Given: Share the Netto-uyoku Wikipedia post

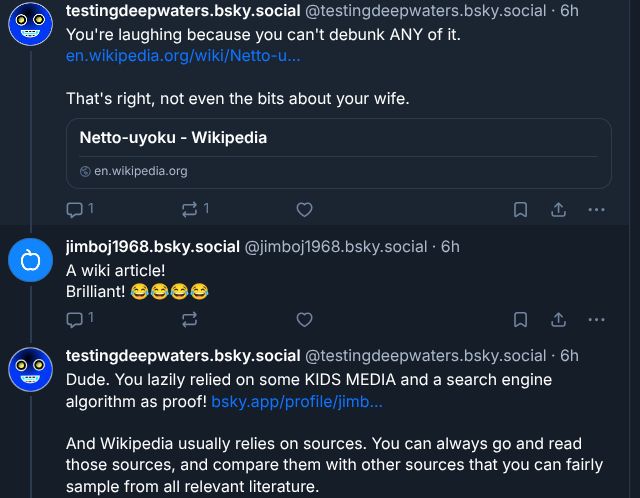Looking at the screenshot, I should click(x=558, y=209).
